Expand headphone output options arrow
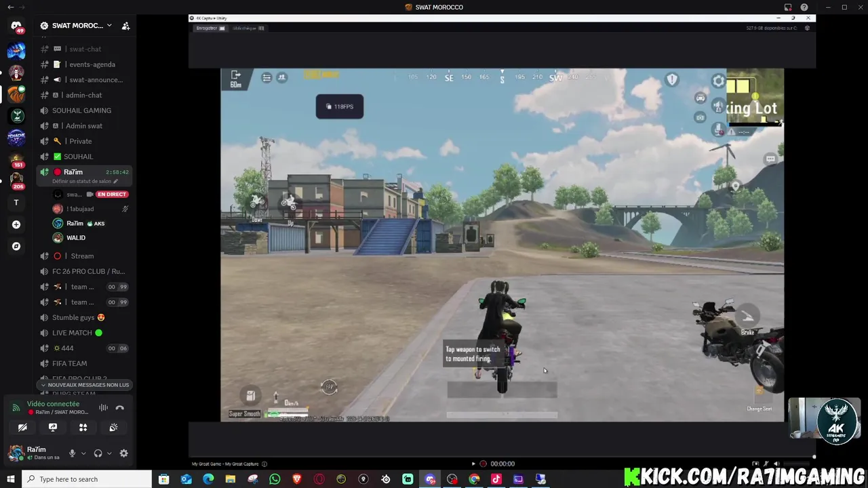This screenshot has height=488, width=868. (109, 453)
